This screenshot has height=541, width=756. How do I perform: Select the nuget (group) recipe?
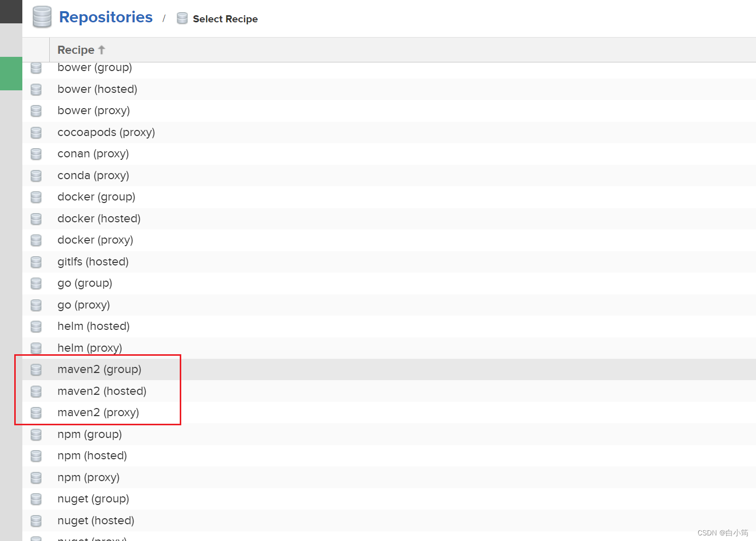pyautogui.click(x=389, y=499)
